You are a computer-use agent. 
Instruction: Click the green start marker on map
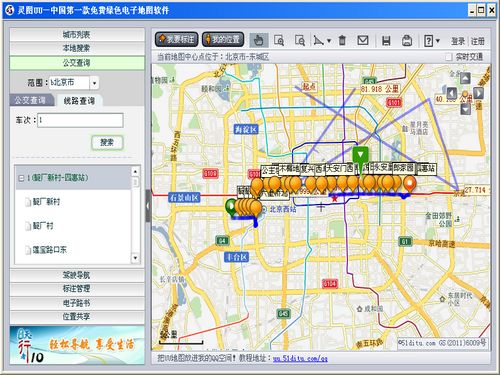231,207
